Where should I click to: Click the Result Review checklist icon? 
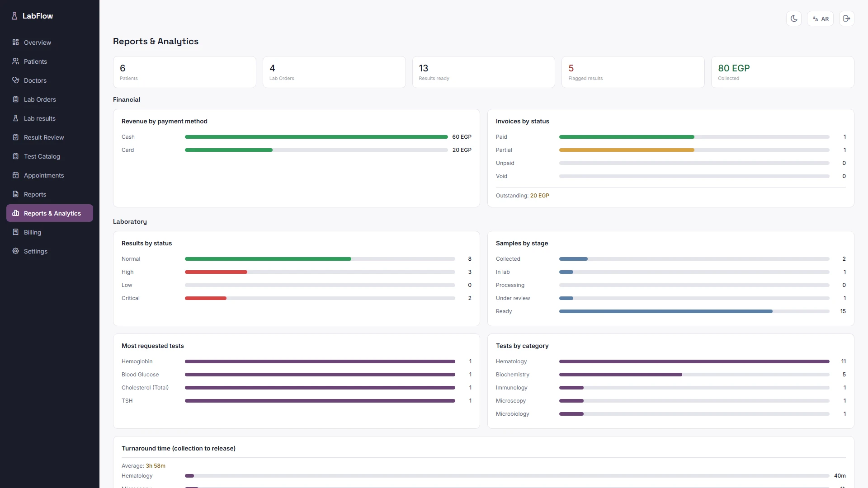(15, 137)
